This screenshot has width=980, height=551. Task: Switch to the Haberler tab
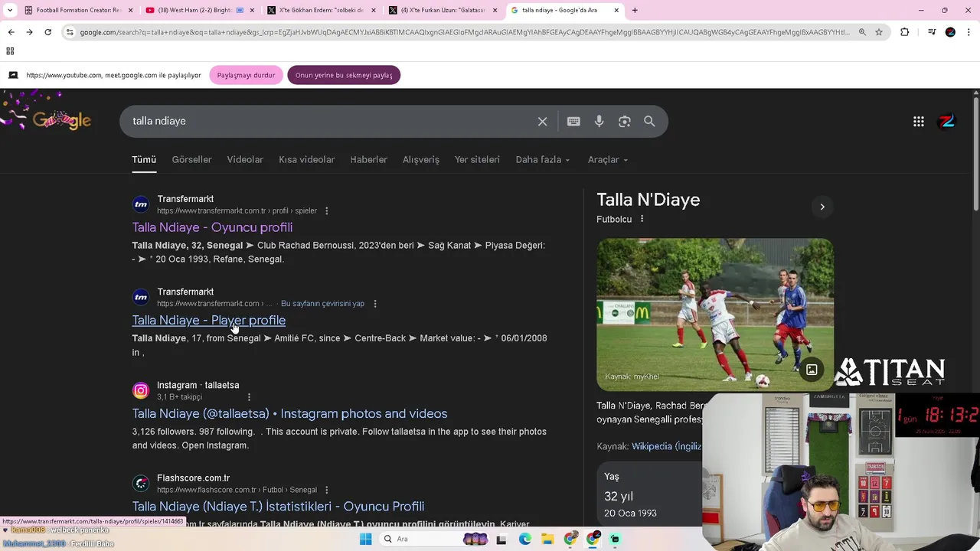(369, 159)
